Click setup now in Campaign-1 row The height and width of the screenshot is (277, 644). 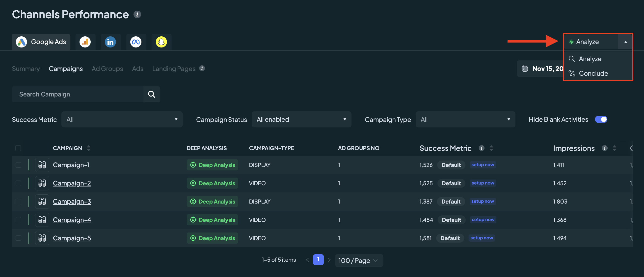coord(483,165)
